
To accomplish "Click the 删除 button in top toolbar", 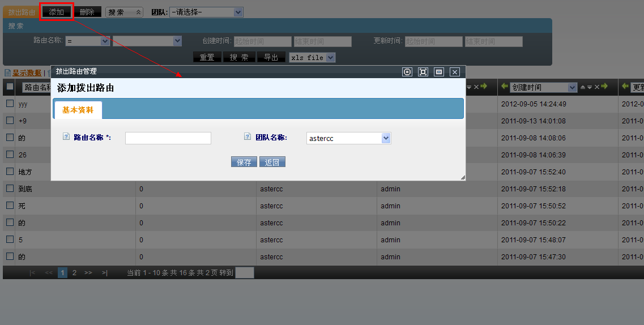I will coord(87,12).
